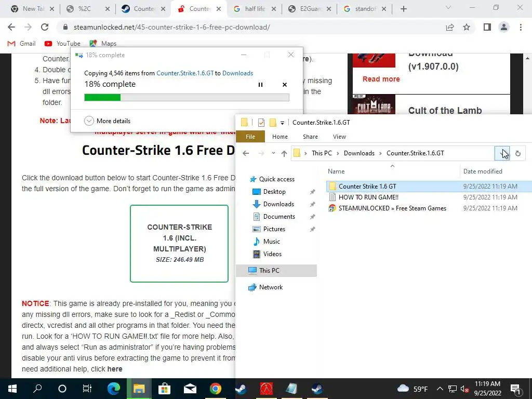The height and width of the screenshot is (399, 532).
Task: Click This PC in the breadcrumb path
Action: point(322,153)
